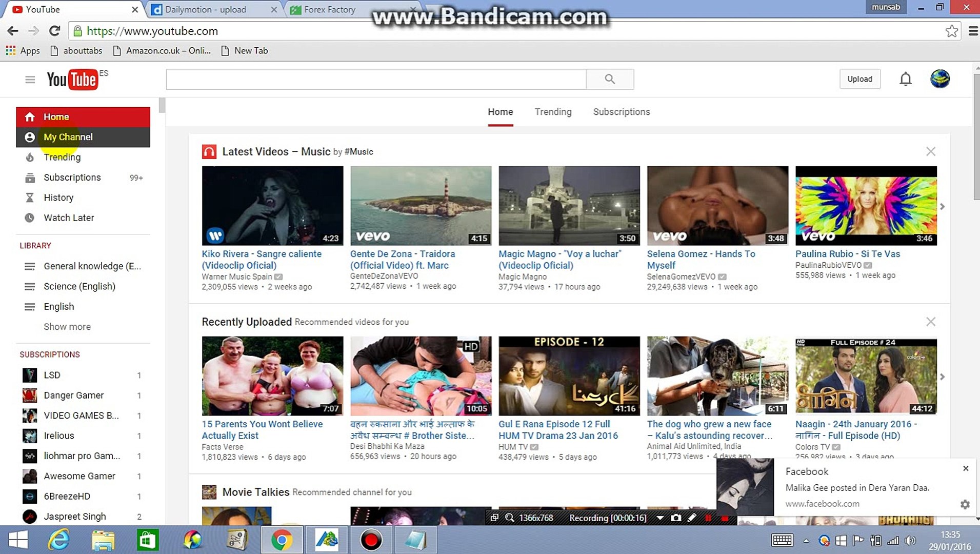Open History in the sidebar
The height and width of the screenshot is (554, 980).
pyautogui.click(x=83, y=197)
